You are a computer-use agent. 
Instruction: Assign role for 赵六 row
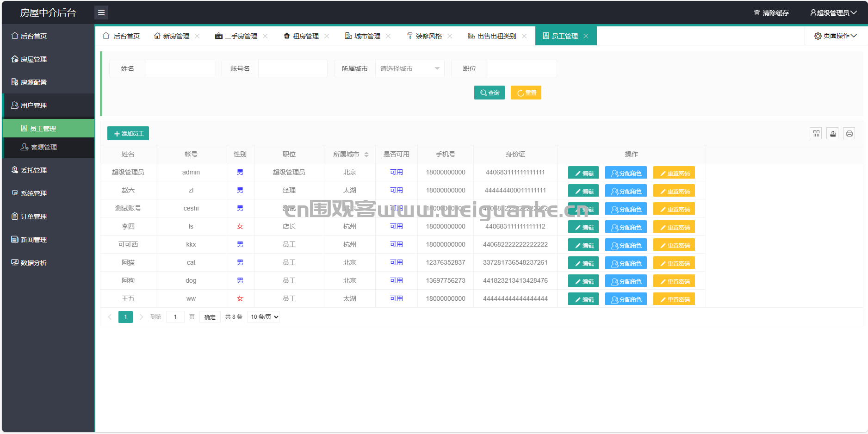coord(626,191)
